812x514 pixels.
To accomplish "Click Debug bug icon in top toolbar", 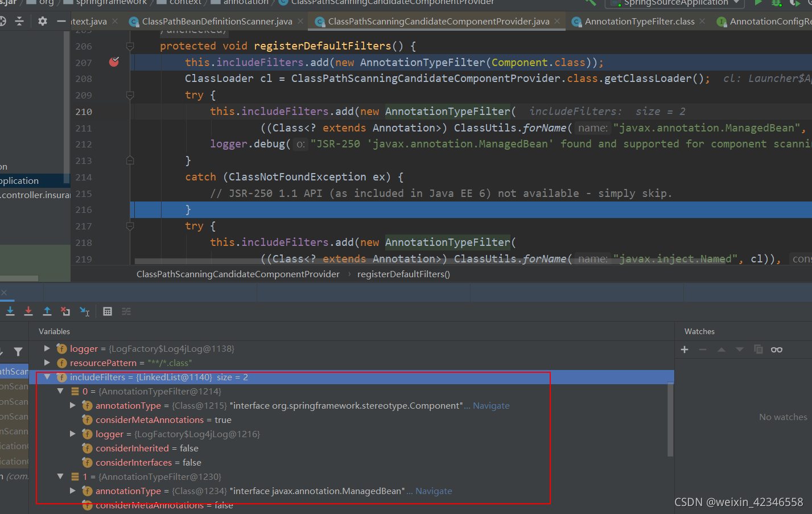I will click(x=776, y=3).
